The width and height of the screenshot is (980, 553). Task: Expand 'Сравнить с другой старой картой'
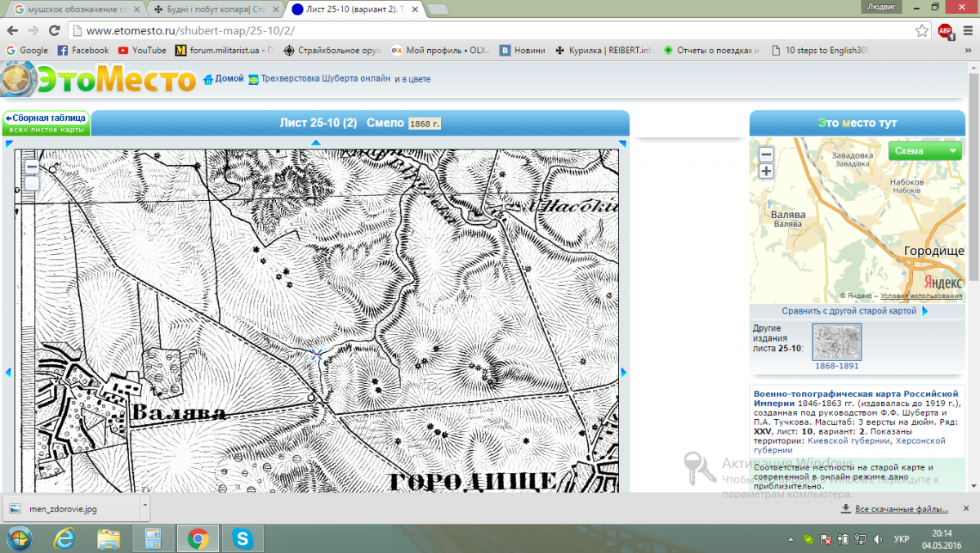click(854, 311)
